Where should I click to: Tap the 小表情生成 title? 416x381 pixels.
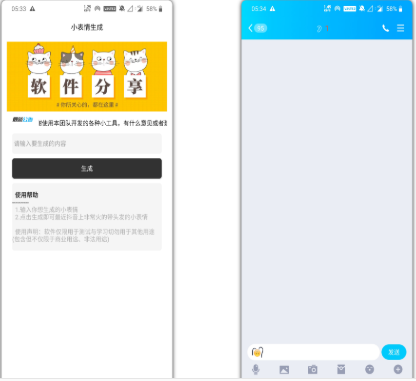point(87,27)
